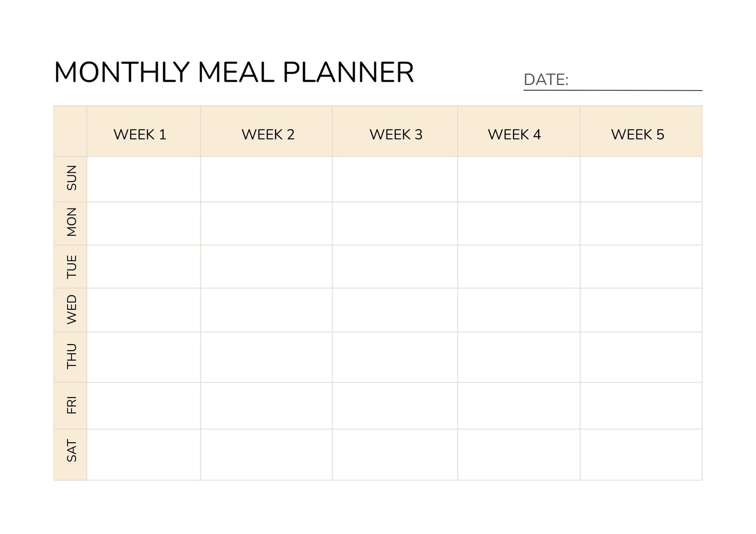The height and width of the screenshot is (534, 756).
Task: Select the WEEK 1 column header
Action: coord(140,135)
